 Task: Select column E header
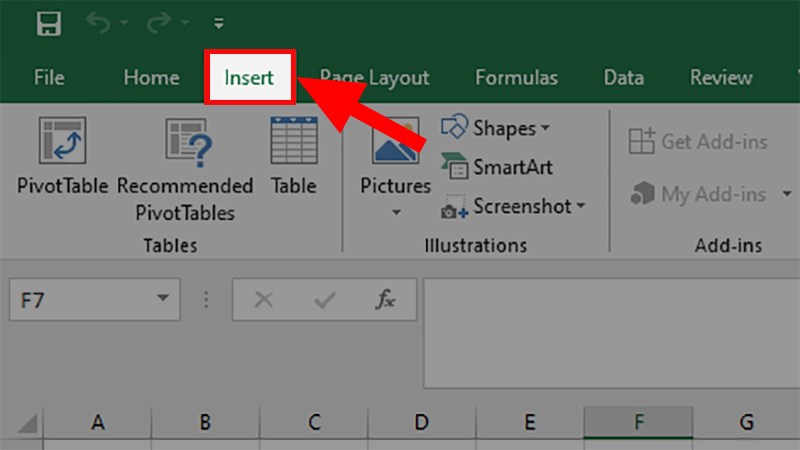pos(530,422)
